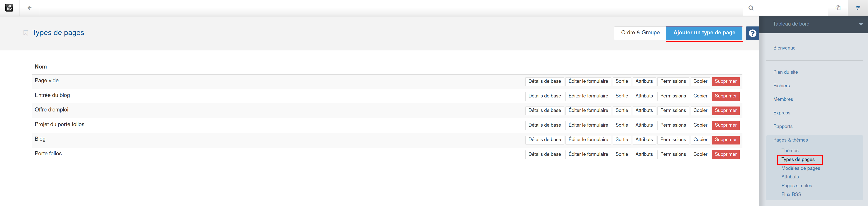
Task: Bookmark the Types de pages page
Action: [x=26, y=33]
